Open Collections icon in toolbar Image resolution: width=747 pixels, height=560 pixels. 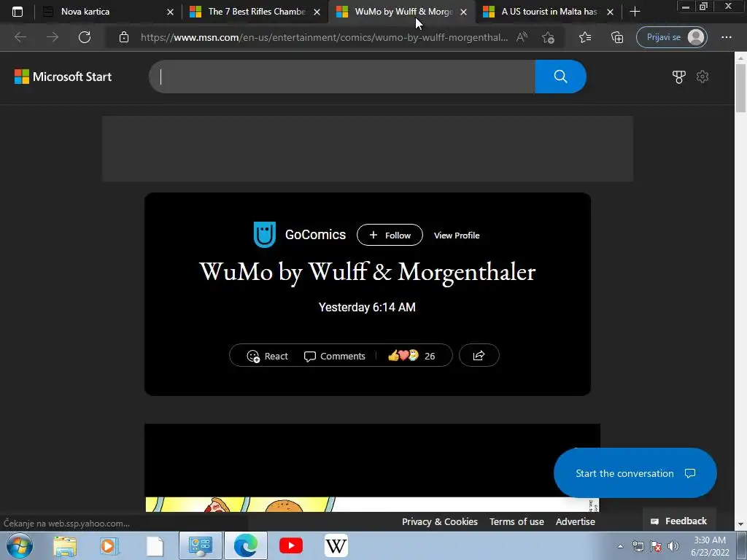coord(617,37)
